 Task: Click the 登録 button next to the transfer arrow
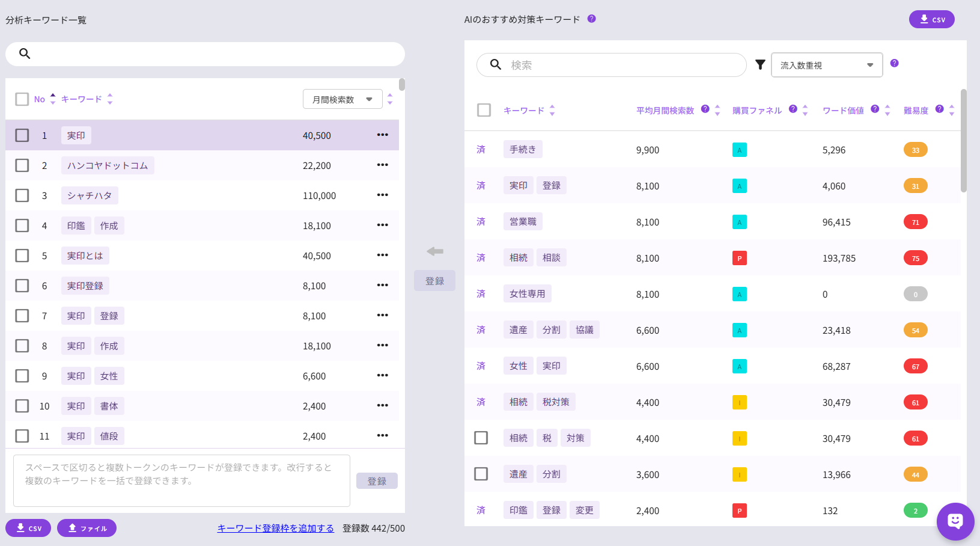tap(434, 280)
